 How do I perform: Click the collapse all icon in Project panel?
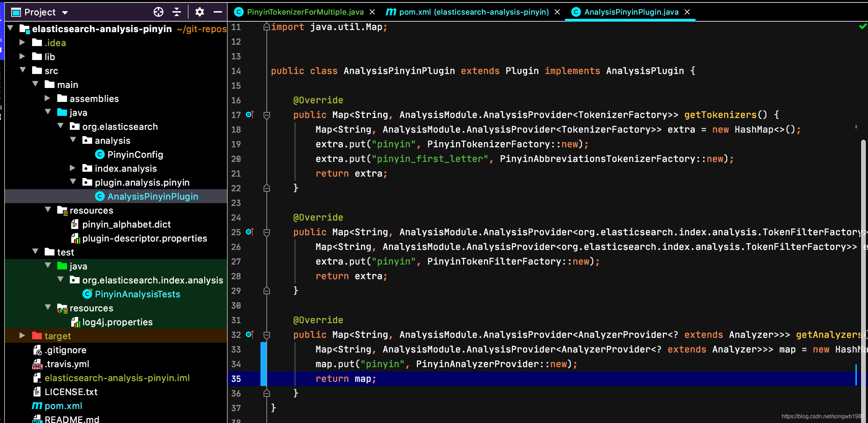click(x=177, y=12)
